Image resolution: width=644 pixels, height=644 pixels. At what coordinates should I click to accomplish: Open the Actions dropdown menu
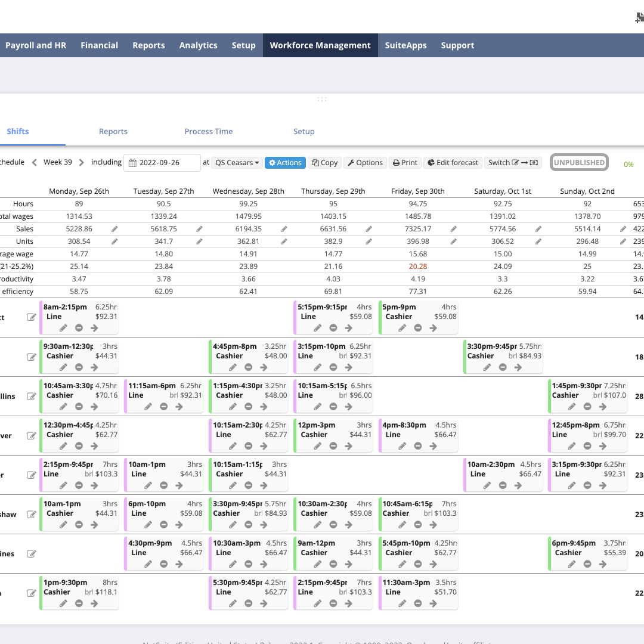coord(285,163)
